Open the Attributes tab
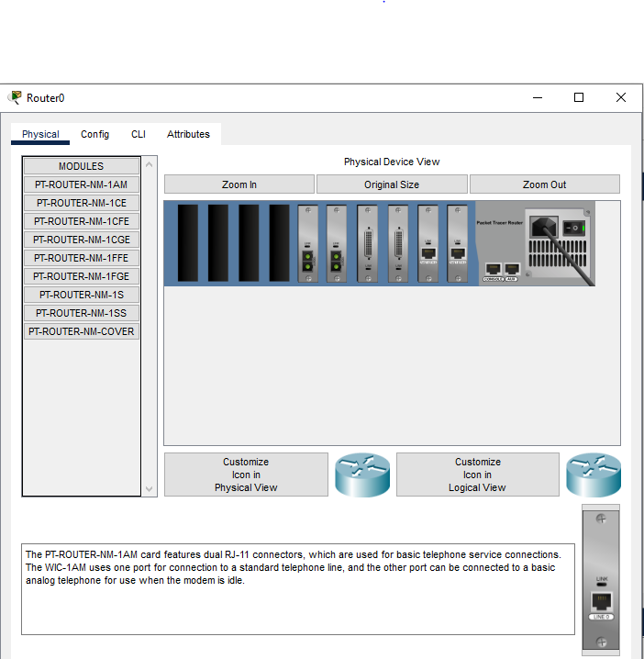This screenshot has height=659, width=644. point(188,134)
